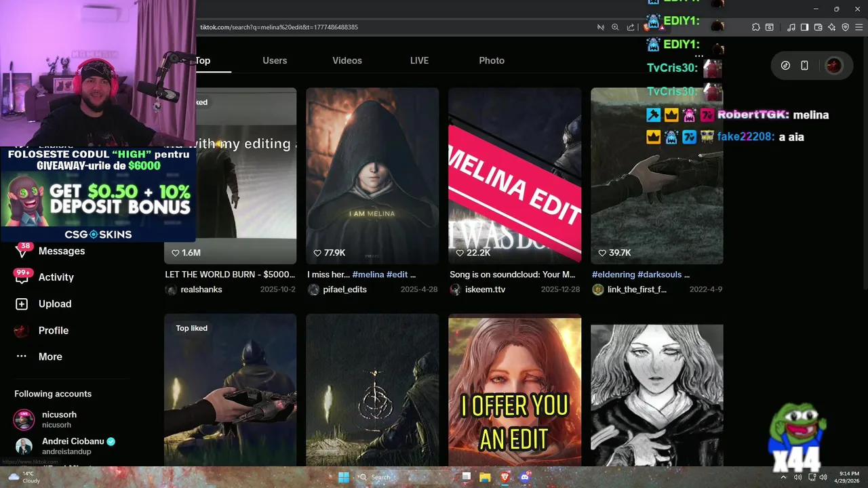
Task: Click the Get TikTok app coin icon
Action: click(x=785, y=66)
